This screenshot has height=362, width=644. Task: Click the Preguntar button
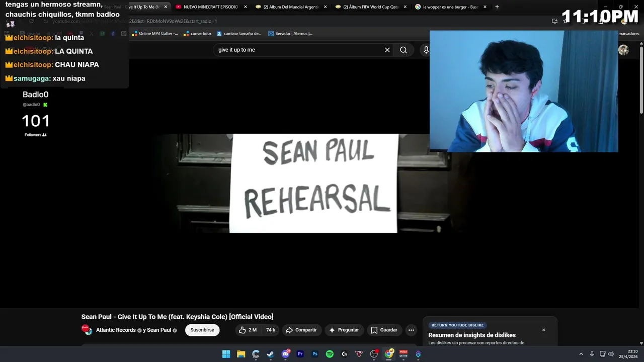tap(344, 330)
